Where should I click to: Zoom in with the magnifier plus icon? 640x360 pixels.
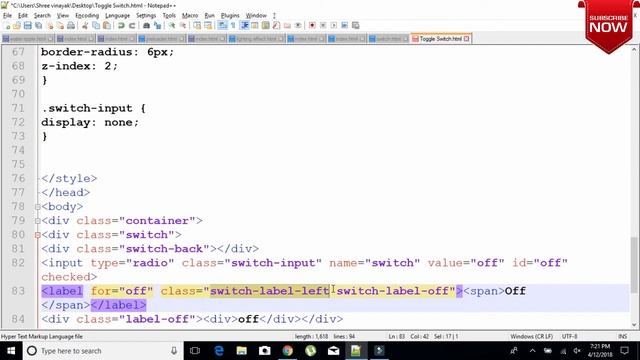tap(172, 25)
